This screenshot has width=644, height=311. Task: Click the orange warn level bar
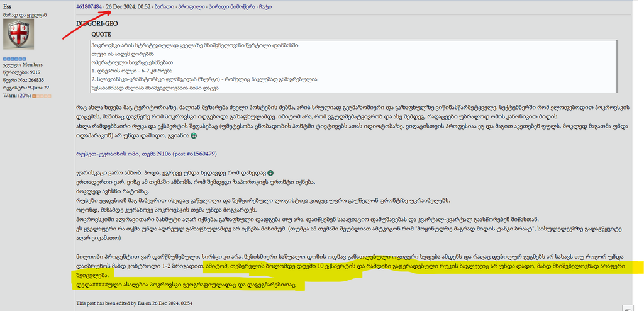coord(42,96)
